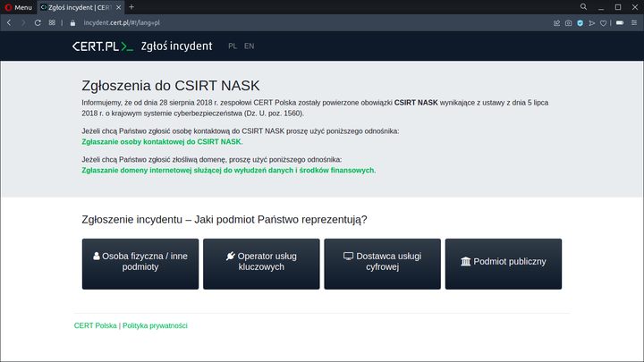
Task: Click heading Zgłoszenie incydentu – Jaki podmiot
Action: [225, 220]
